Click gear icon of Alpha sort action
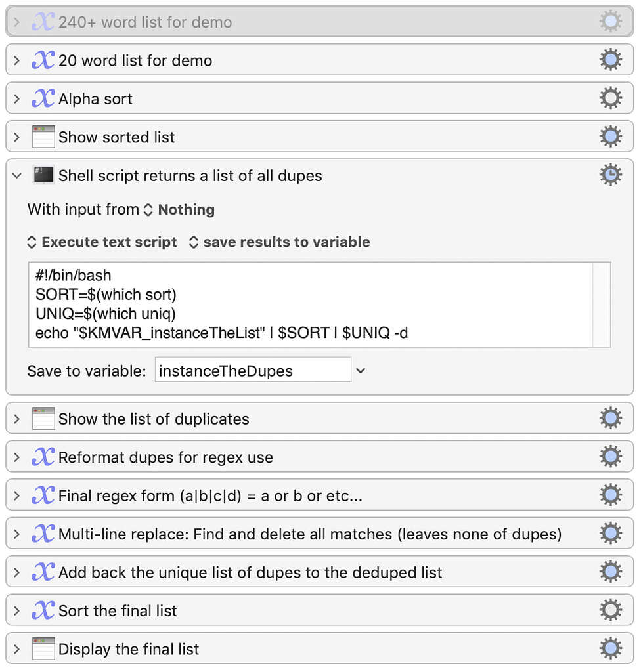The width and height of the screenshot is (639, 672). click(610, 98)
